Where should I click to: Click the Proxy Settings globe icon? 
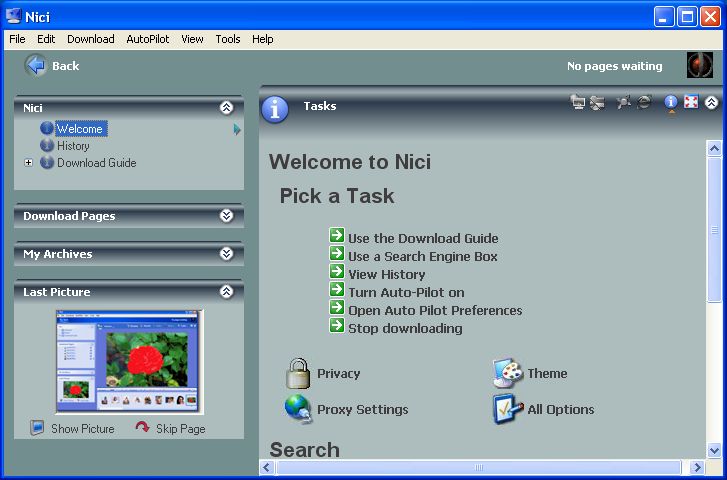(298, 409)
